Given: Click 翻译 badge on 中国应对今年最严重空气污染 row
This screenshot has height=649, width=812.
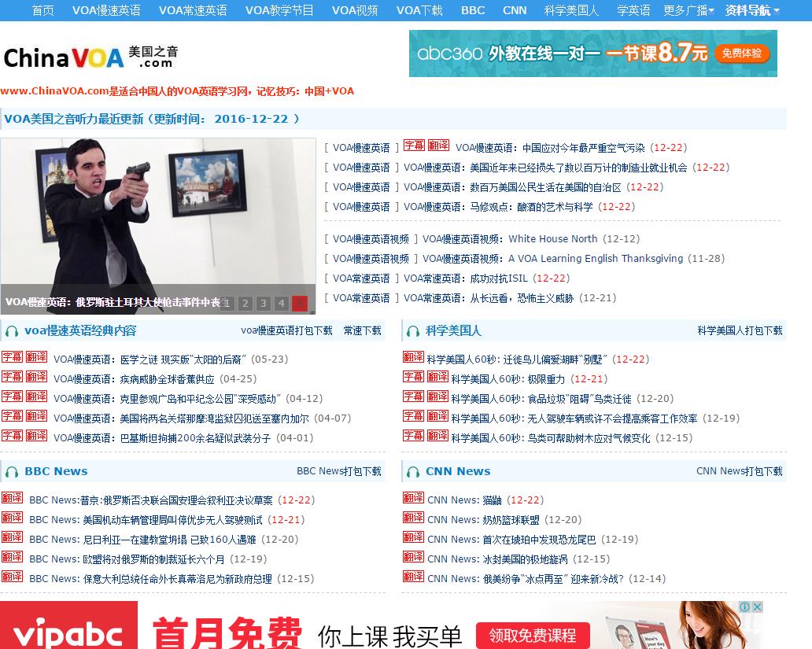Looking at the screenshot, I should (438, 146).
